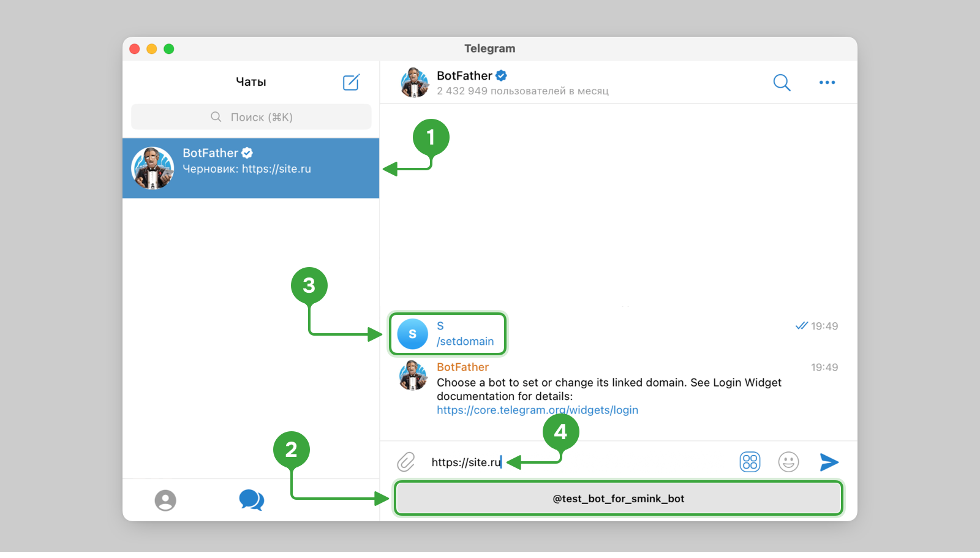Click BotFather sender name in reply message
The height and width of the screenshot is (558, 980).
tap(462, 367)
